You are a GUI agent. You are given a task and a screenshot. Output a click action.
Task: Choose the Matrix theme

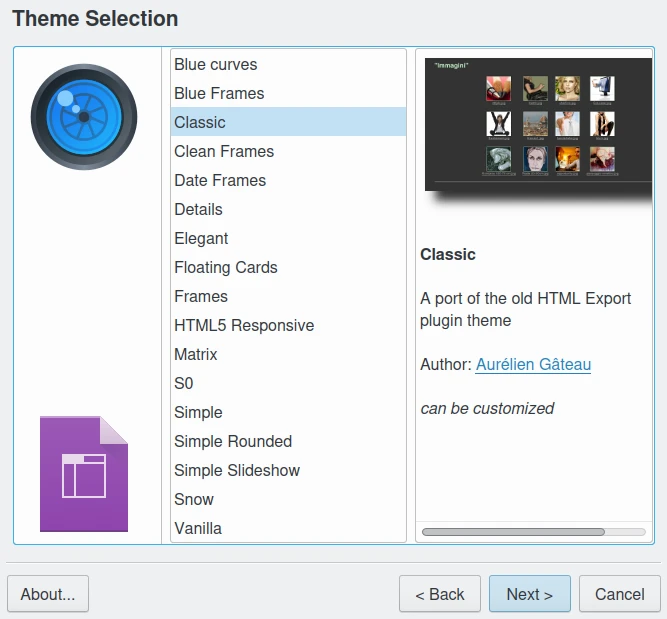click(x=196, y=354)
